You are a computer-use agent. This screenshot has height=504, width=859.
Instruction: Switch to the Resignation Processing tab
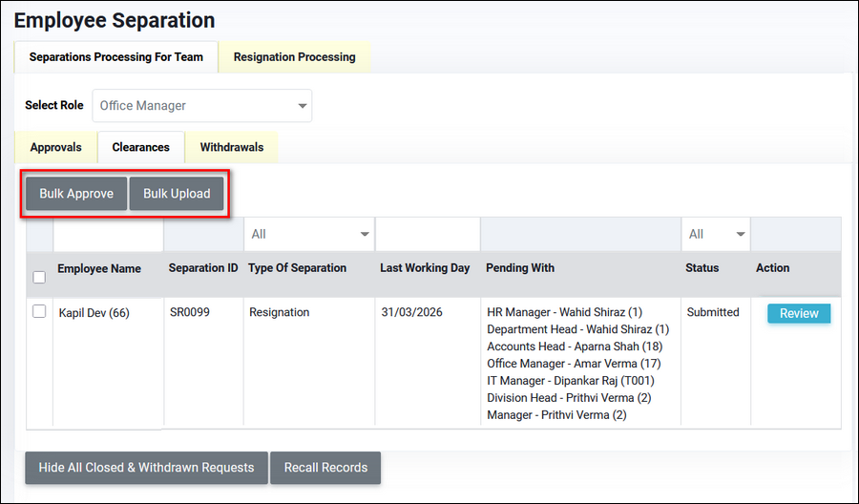(294, 57)
